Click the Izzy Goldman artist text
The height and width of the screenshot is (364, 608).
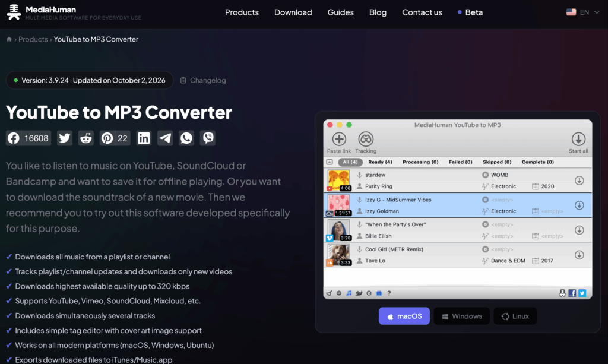(382, 211)
